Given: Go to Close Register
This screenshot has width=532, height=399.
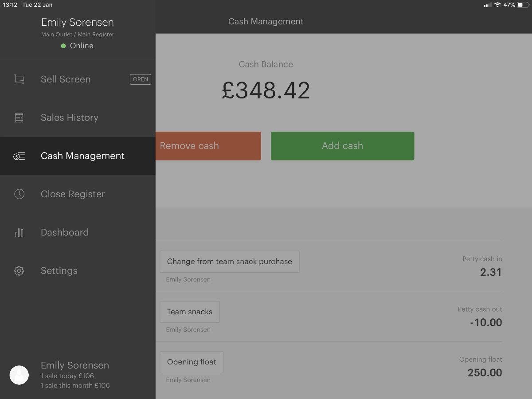Looking at the screenshot, I should point(78,194).
